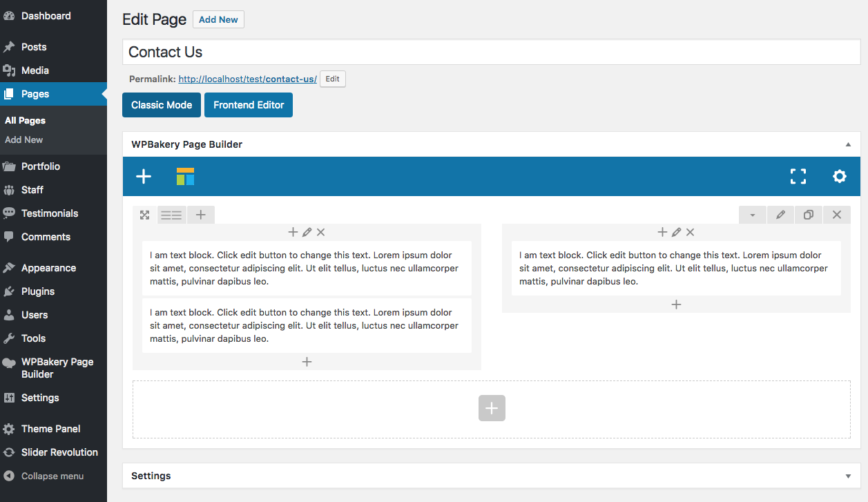
Task: Click the permalink Edit button
Action: [x=333, y=79]
